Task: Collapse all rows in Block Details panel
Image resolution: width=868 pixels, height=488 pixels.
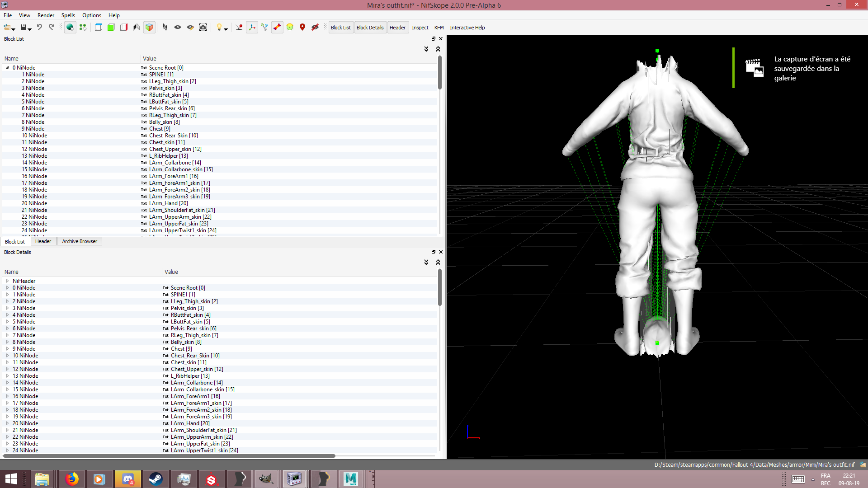Action: point(438,262)
